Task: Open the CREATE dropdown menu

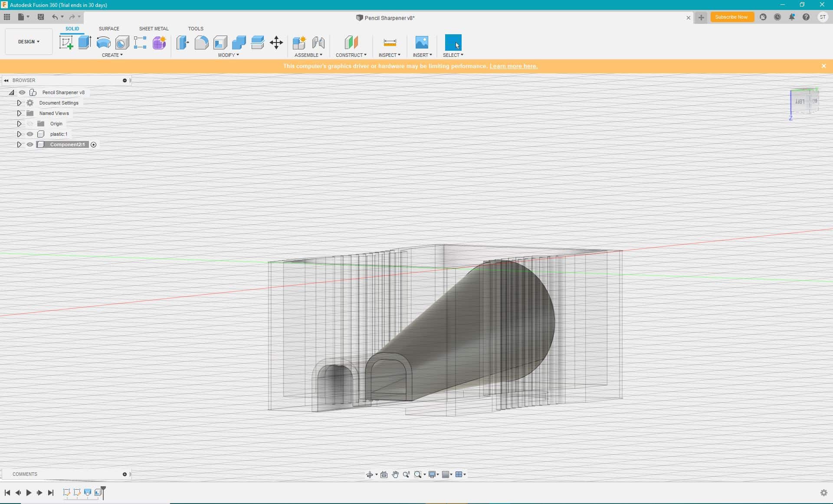Action: (x=112, y=55)
